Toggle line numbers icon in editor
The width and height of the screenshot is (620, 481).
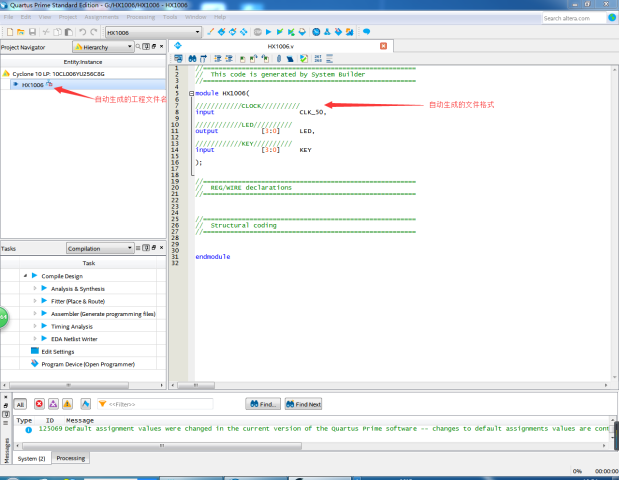click(x=318, y=59)
